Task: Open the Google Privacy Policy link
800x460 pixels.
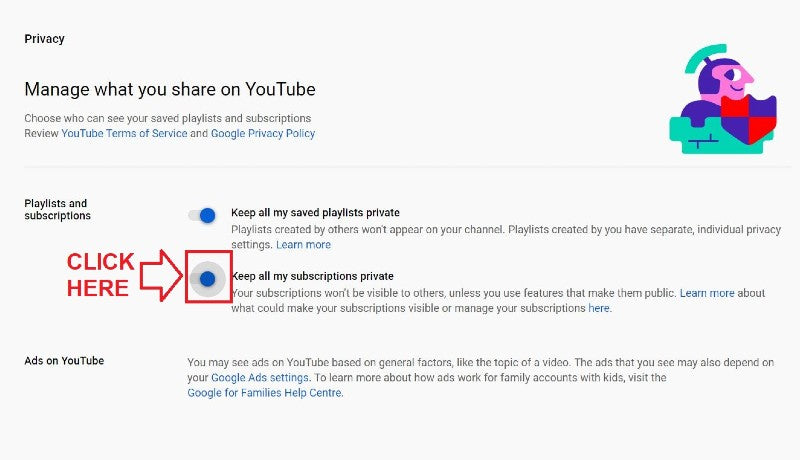Action: point(263,133)
